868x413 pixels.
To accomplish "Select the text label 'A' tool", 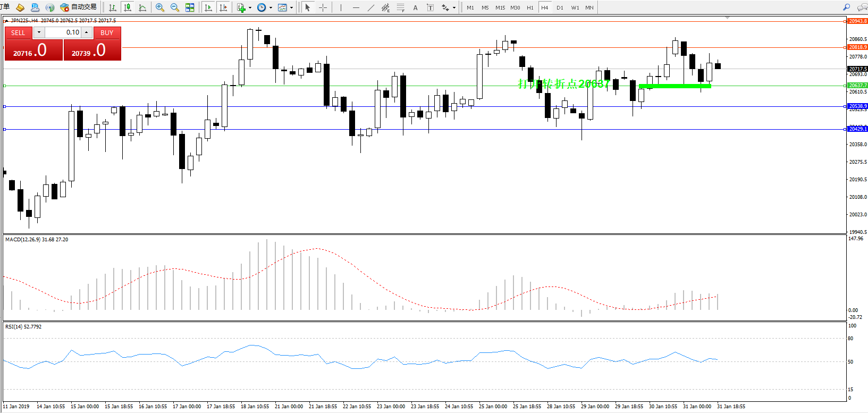I will click(x=415, y=7).
